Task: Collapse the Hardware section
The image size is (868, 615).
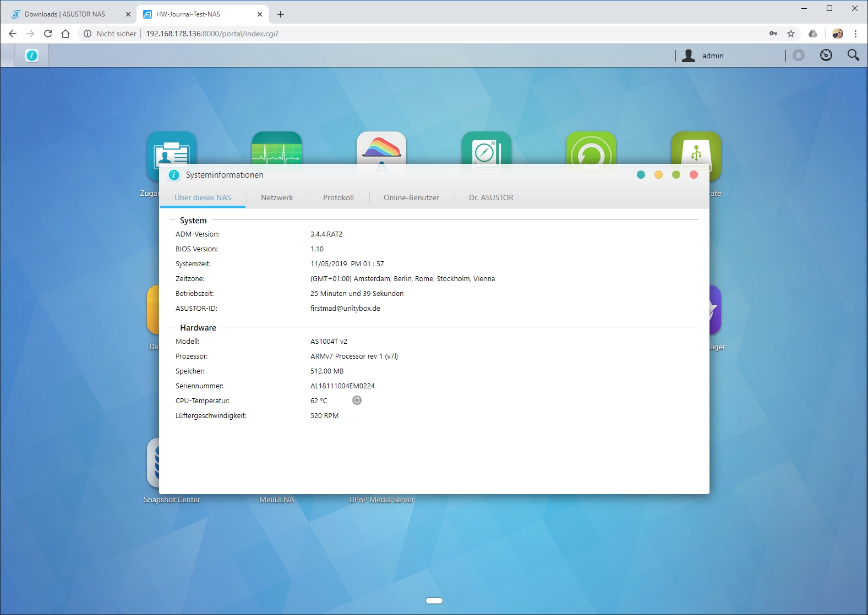Action: [172, 327]
